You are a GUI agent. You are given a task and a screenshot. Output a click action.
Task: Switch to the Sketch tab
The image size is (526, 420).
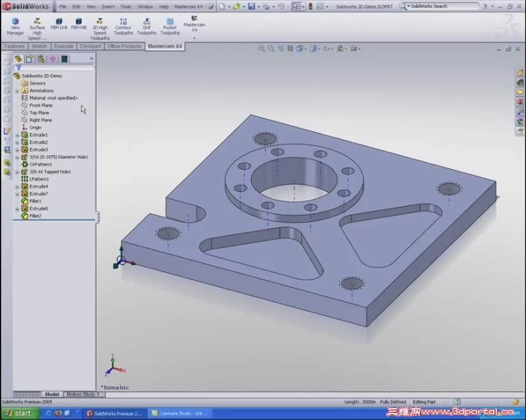tap(39, 46)
